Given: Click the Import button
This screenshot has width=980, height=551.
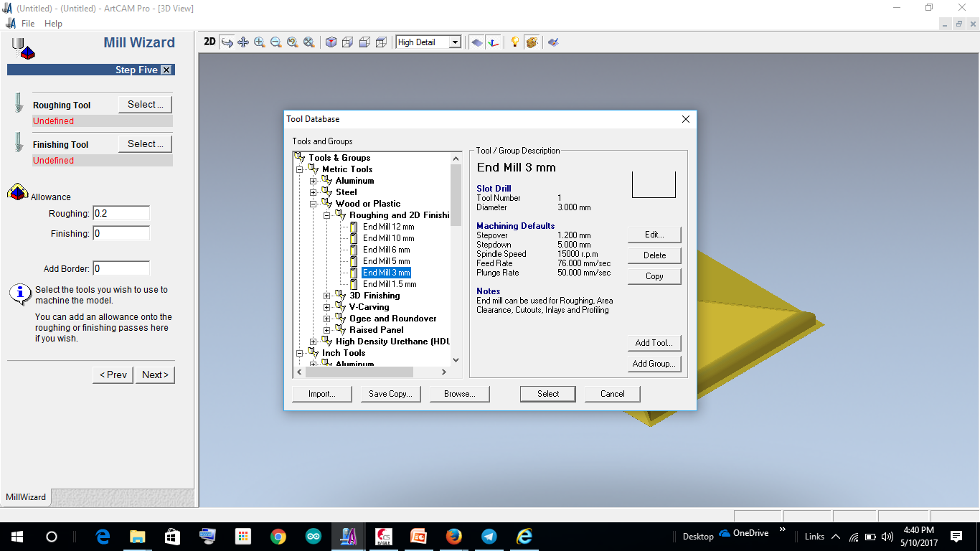Looking at the screenshot, I should click(322, 394).
